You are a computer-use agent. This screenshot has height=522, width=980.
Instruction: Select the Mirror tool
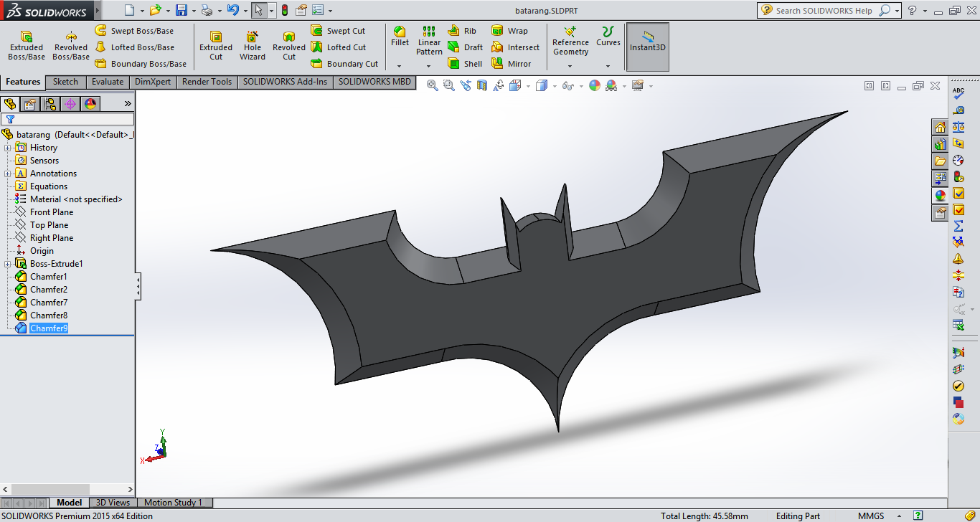point(512,64)
